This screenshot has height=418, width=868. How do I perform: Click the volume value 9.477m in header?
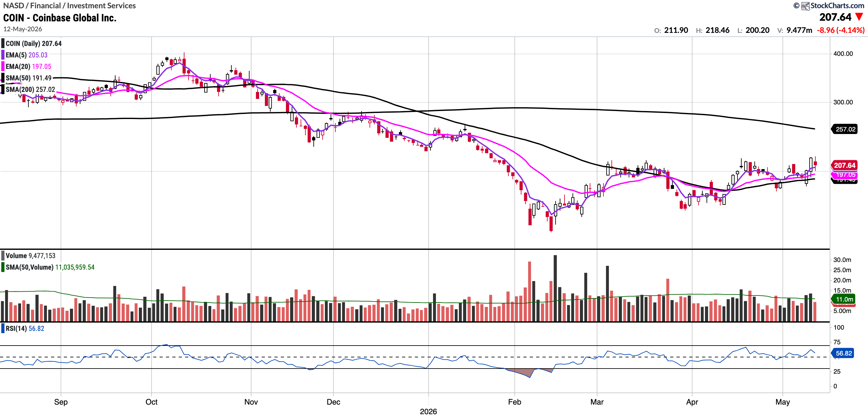(x=799, y=30)
